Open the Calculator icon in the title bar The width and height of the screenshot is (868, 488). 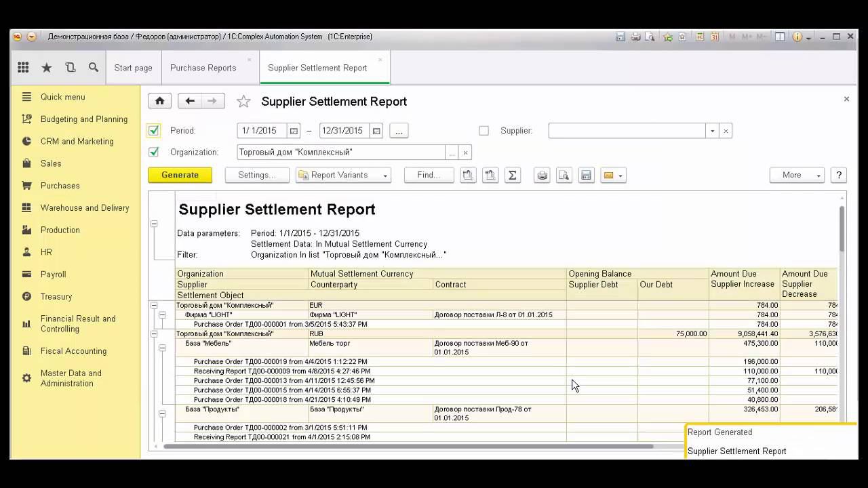tap(699, 37)
